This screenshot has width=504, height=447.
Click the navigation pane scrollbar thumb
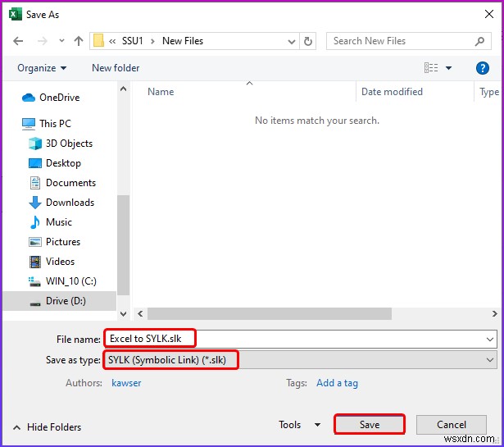[123, 245]
